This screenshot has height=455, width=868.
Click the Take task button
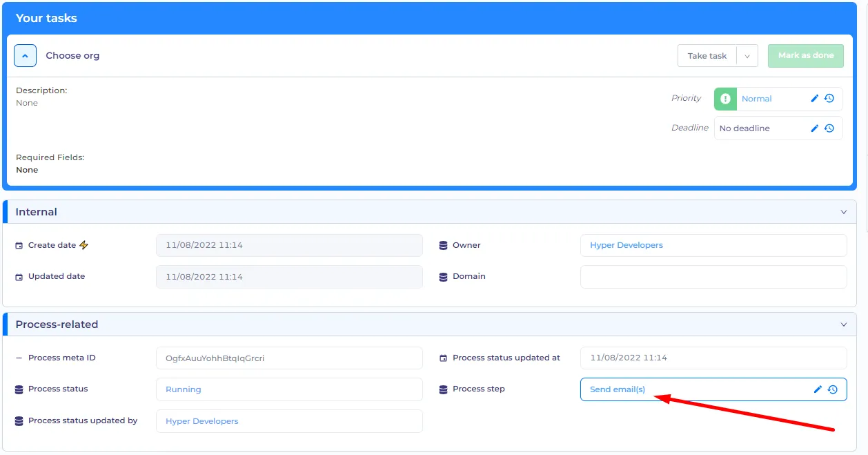[707, 56]
